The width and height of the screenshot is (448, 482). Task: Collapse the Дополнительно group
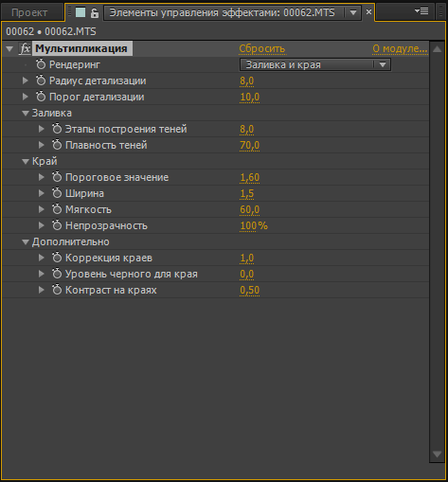26,242
